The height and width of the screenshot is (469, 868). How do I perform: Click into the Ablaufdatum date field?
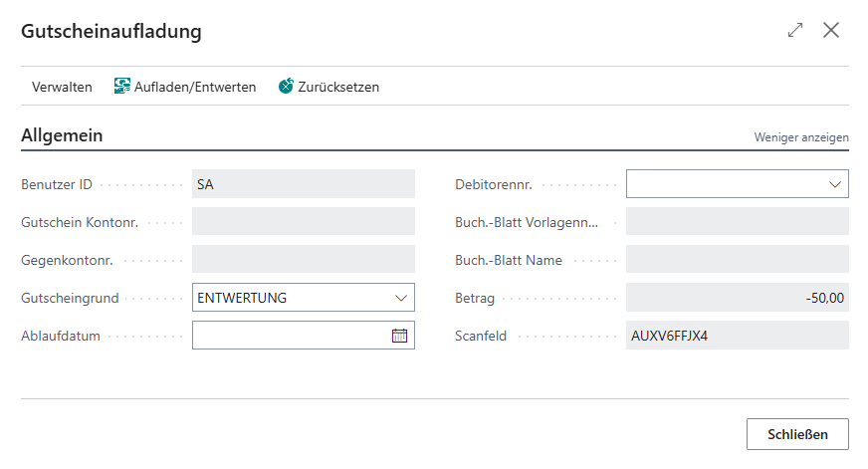click(x=289, y=336)
